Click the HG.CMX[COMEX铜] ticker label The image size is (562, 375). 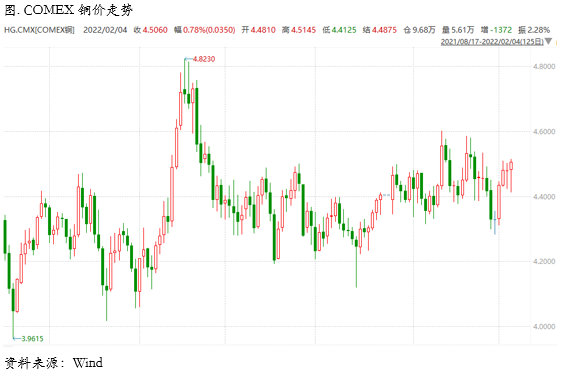click(x=39, y=30)
